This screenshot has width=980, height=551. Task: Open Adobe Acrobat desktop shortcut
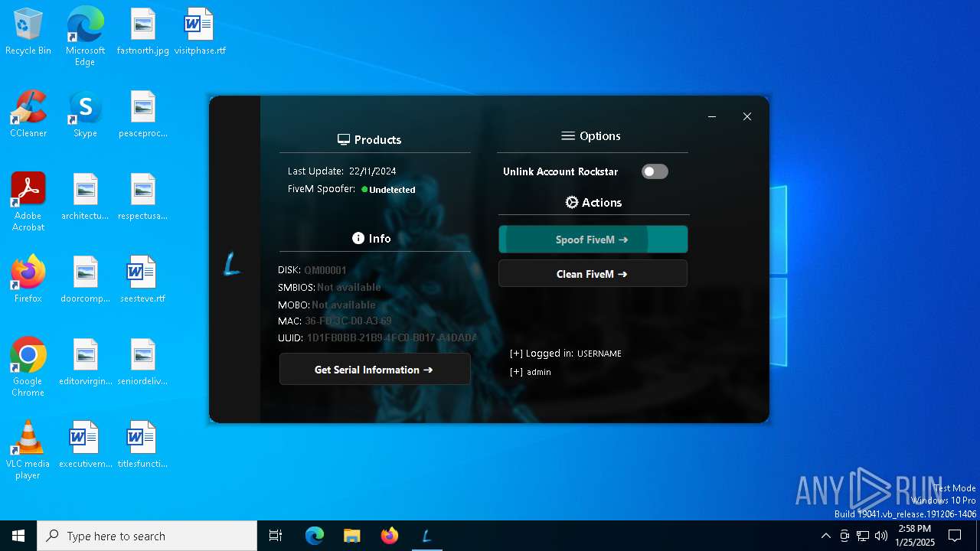coord(28,202)
